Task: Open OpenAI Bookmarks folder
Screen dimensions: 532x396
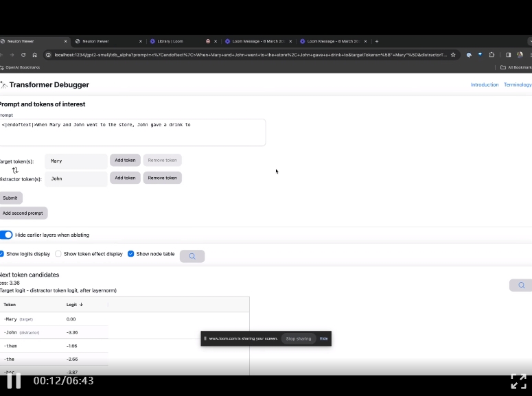Action: 20,67
